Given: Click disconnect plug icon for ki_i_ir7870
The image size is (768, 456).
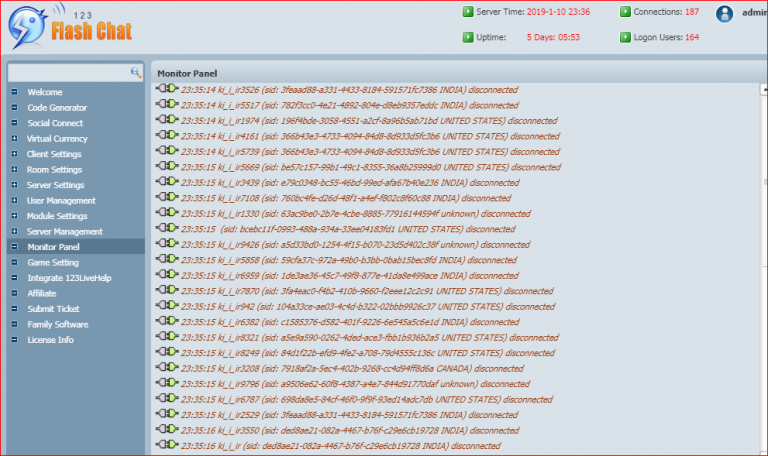Looking at the screenshot, I should click(x=167, y=290).
